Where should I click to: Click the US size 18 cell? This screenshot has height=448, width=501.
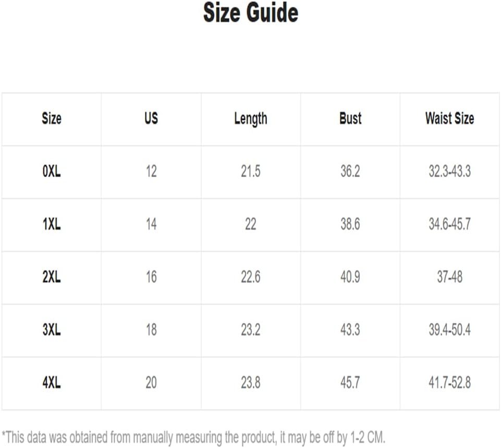click(151, 330)
